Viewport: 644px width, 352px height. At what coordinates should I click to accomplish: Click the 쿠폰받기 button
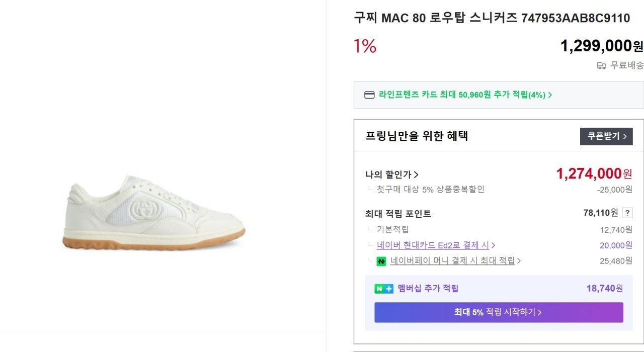(x=606, y=136)
